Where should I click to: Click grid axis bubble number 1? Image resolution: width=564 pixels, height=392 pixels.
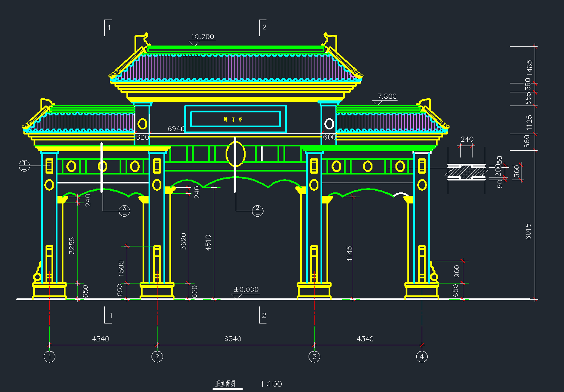[x=50, y=357]
